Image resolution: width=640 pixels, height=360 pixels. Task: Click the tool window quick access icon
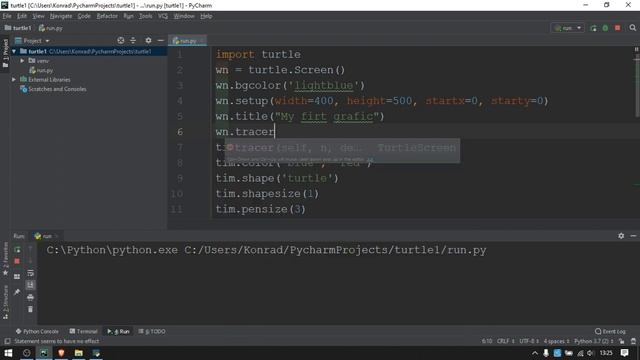pos(7,341)
